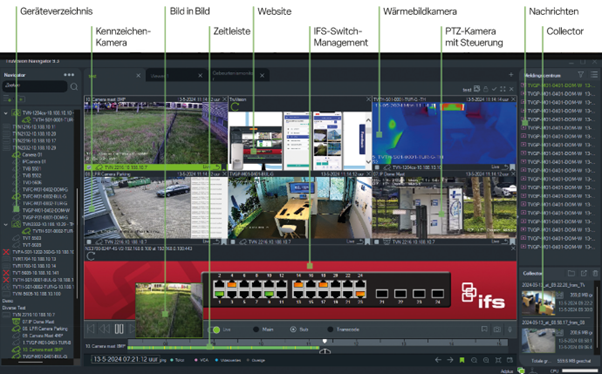Select the Transcode radio button
602x374 pixels.
point(330,329)
